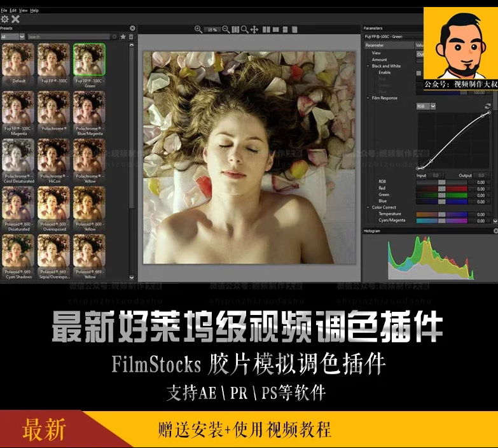Click the curve Input value field
Image resolution: width=498 pixels, height=448 pixels.
(436, 176)
